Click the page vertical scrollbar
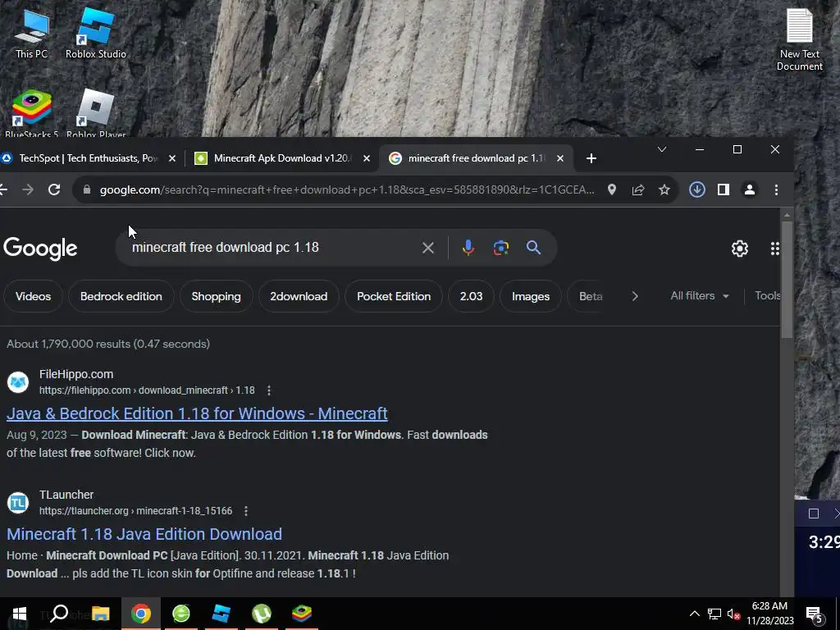840x630 pixels. (787, 280)
